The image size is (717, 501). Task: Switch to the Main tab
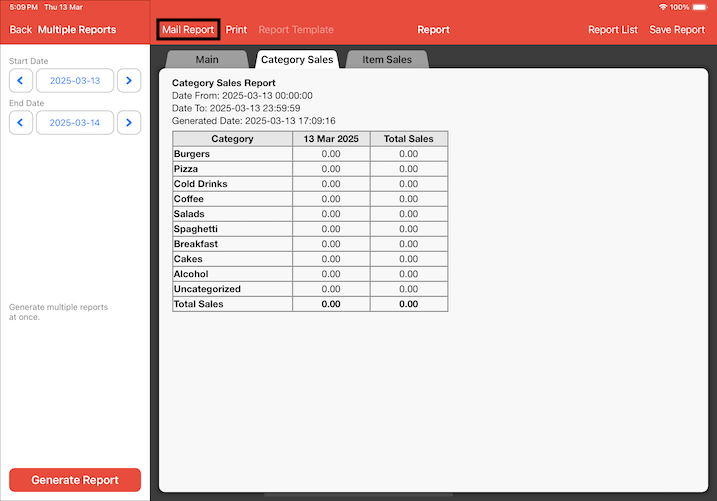[207, 59]
